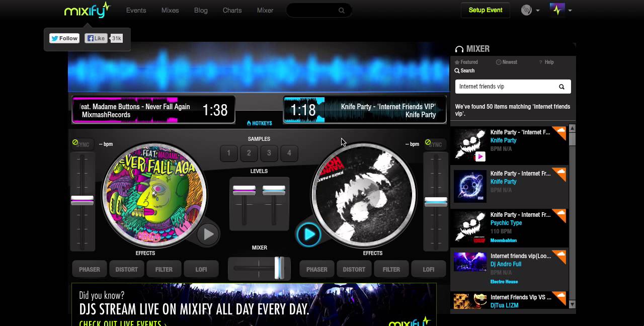This screenshot has height=326, width=644.
Task: Open the Mixer page in navigation
Action: click(265, 10)
